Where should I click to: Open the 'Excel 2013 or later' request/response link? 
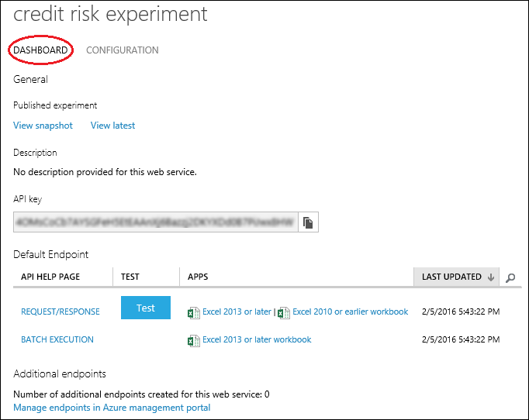[237, 312]
